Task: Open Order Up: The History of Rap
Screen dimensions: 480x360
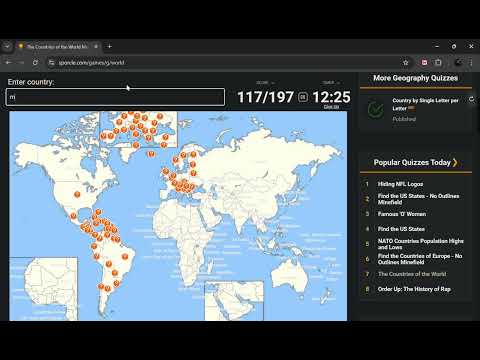Action: click(414, 289)
